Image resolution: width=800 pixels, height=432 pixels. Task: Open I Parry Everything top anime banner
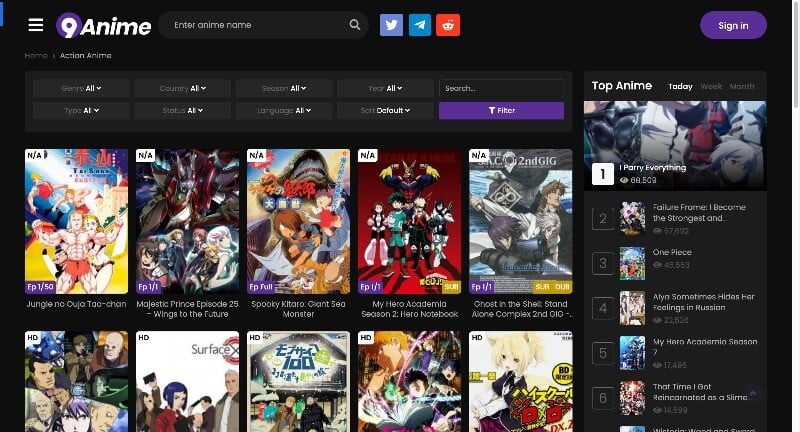(x=675, y=145)
